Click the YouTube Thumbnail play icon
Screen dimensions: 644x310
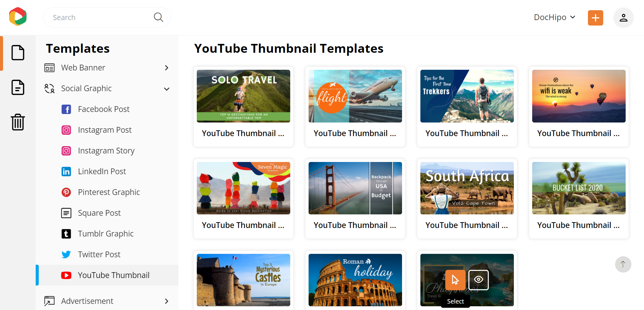[66, 275]
